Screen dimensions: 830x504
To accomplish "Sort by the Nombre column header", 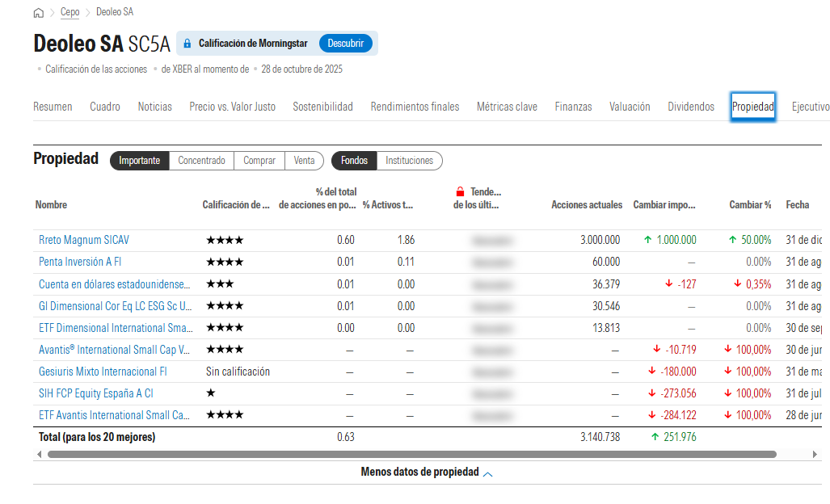I will [51, 204].
